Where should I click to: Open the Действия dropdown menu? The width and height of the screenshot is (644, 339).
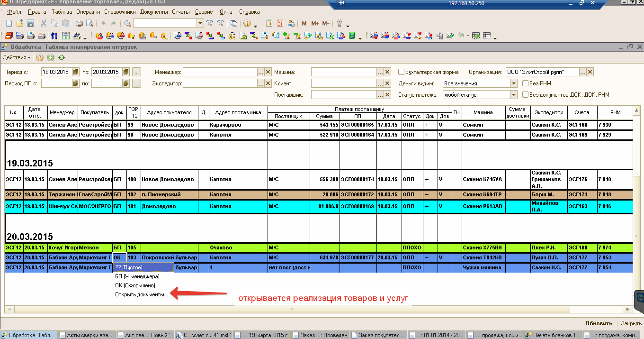(17, 57)
